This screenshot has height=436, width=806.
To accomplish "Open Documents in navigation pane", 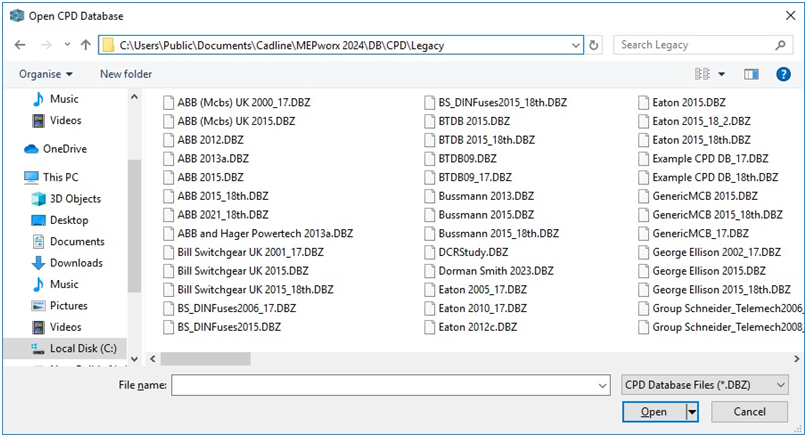I will (x=68, y=241).
